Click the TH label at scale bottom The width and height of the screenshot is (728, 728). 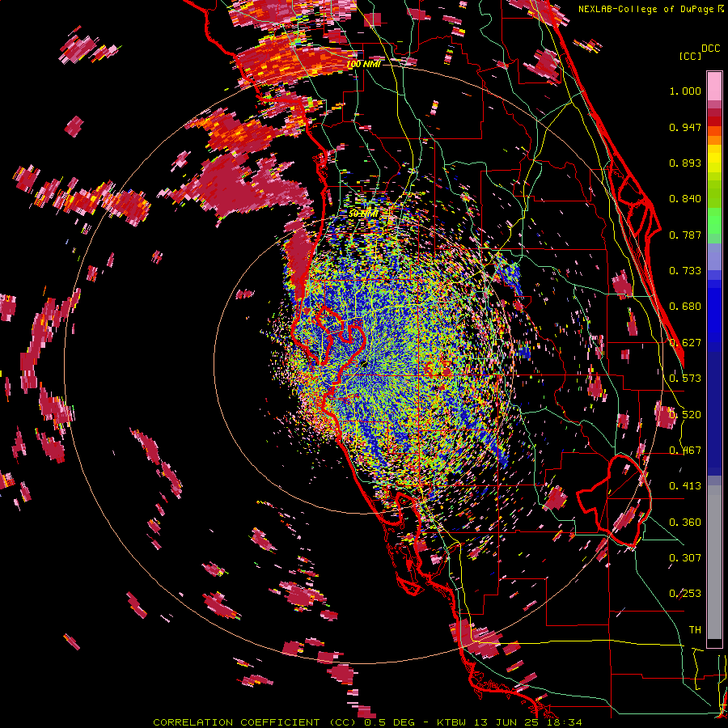tap(695, 630)
